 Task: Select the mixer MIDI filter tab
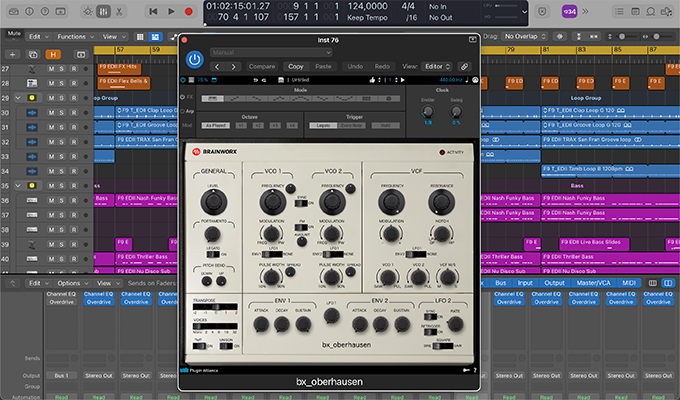pos(629,283)
